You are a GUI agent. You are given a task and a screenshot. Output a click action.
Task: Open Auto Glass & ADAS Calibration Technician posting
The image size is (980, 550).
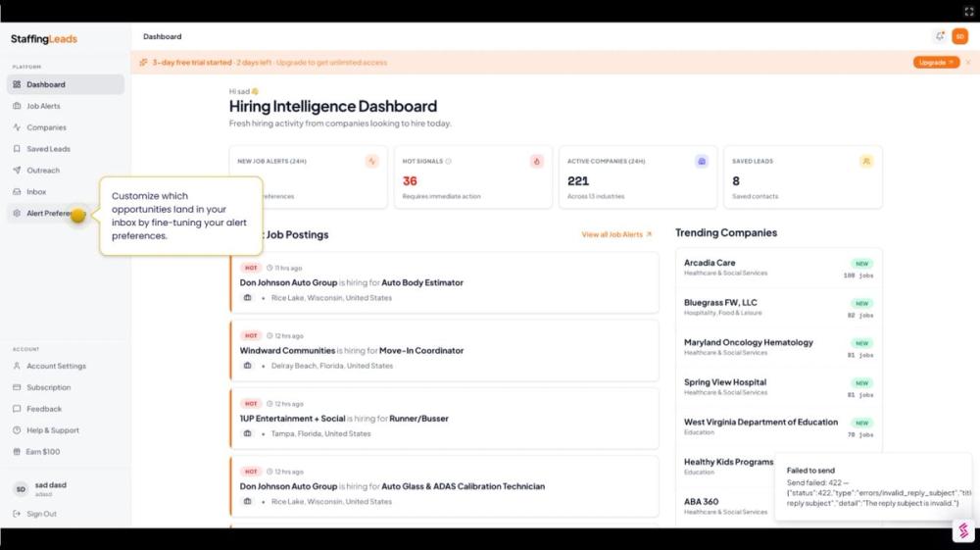tap(444, 486)
